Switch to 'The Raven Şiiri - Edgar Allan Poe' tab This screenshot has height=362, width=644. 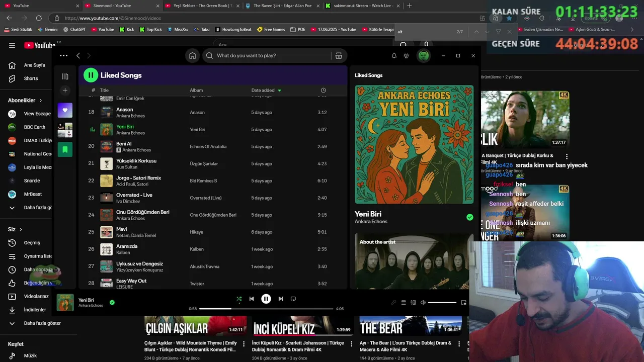pos(283,6)
